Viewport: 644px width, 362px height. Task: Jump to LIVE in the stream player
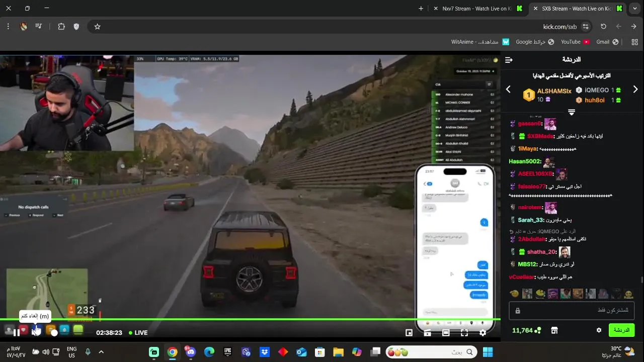(x=138, y=333)
